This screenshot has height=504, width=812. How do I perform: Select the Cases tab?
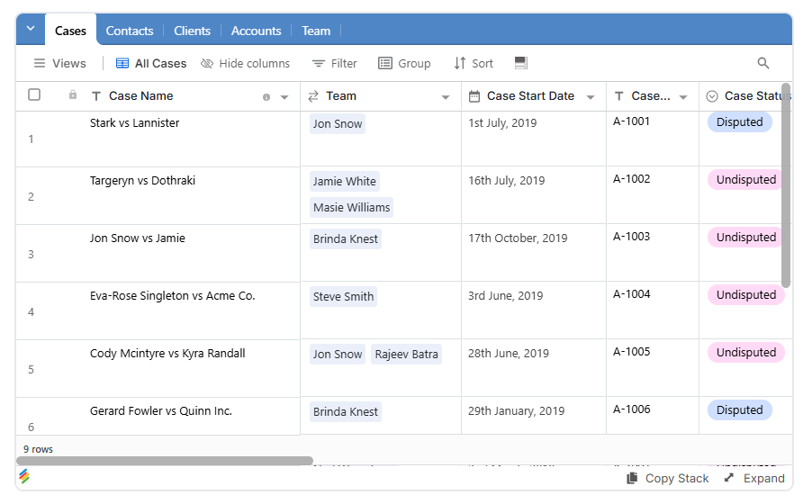point(70,31)
